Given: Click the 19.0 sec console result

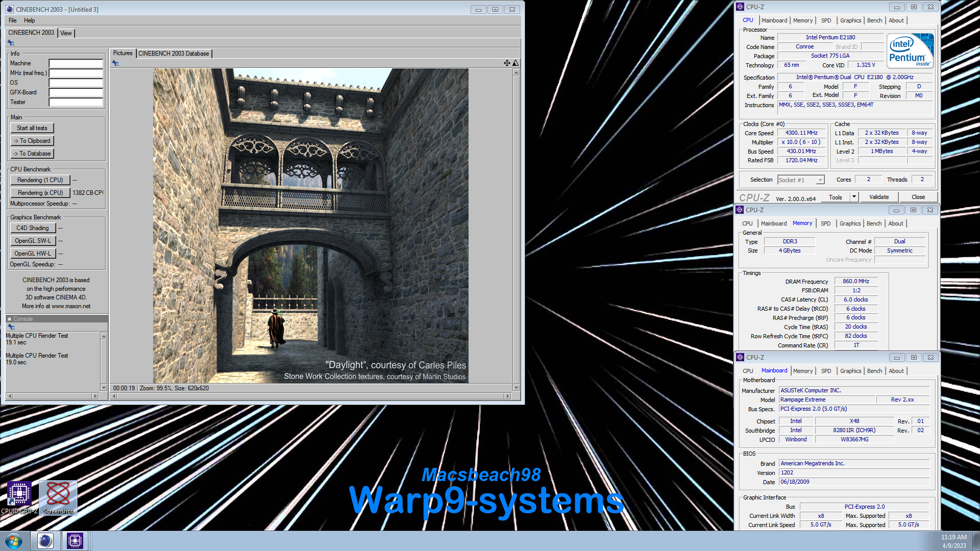Looking at the screenshot, I should coord(16,362).
